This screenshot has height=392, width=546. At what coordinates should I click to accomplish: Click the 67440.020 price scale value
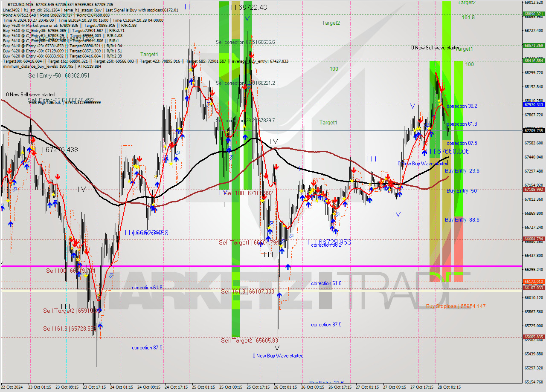pyautogui.click(x=534, y=157)
